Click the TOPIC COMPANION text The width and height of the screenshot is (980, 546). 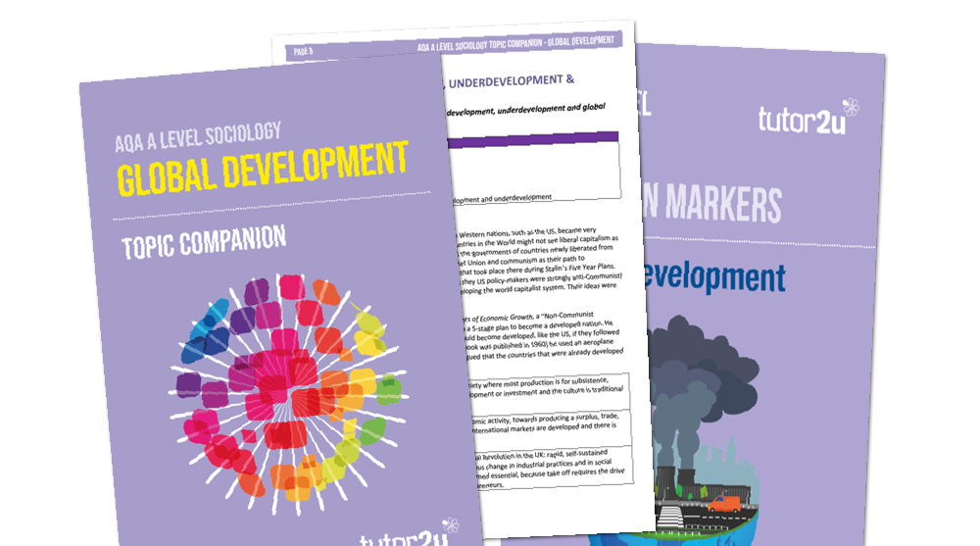[x=204, y=242]
